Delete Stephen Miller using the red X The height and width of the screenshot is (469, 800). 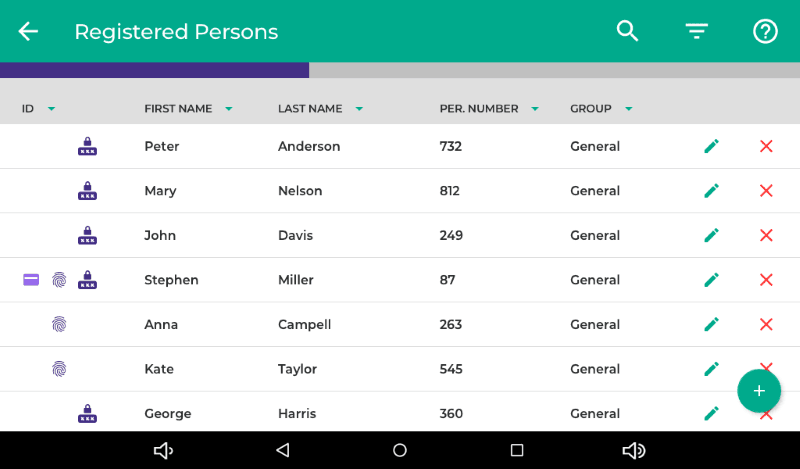[766, 280]
